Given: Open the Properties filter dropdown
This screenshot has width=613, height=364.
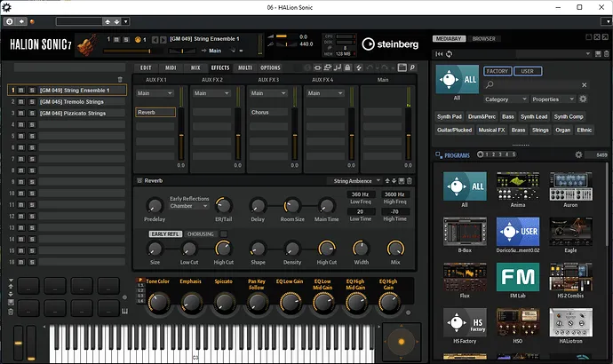Looking at the screenshot, I should pyautogui.click(x=553, y=99).
